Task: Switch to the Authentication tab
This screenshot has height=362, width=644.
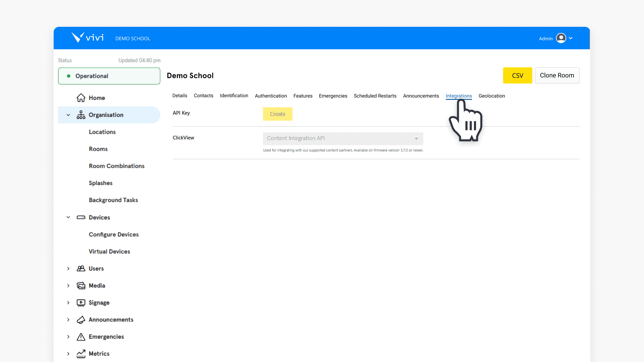Action: coord(271,96)
